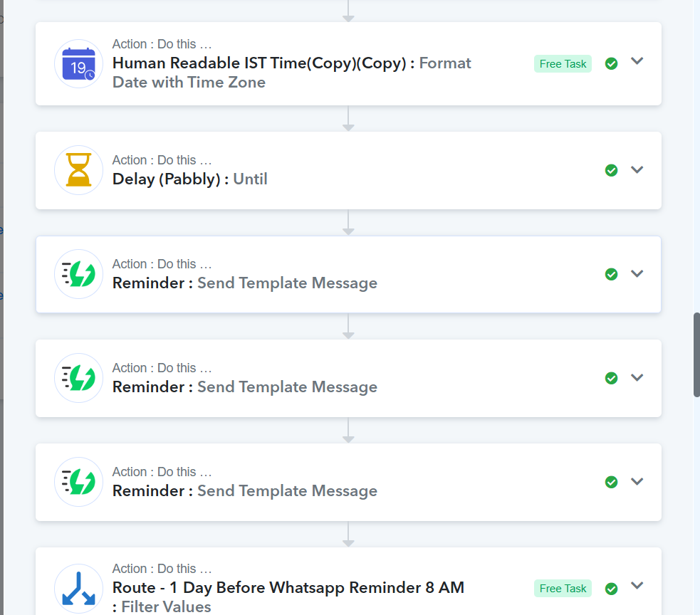Click green checkmark on Route step
Image resolution: width=700 pixels, height=615 pixels.
point(611,589)
